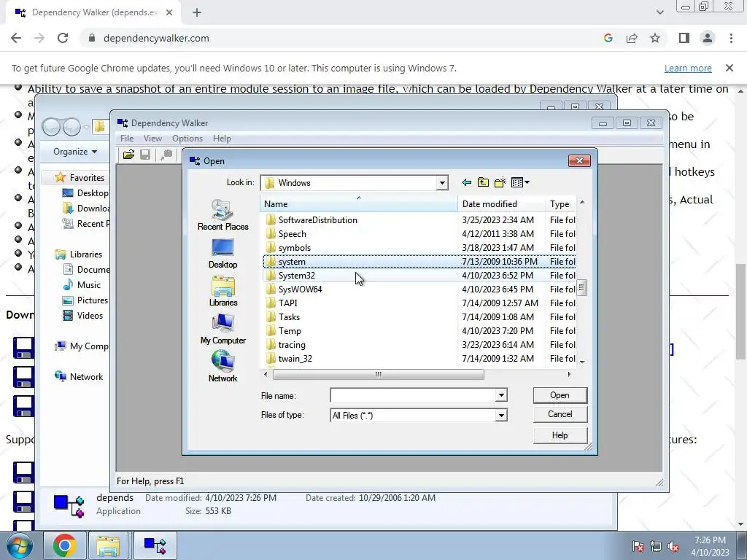Image resolution: width=747 pixels, height=560 pixels.
Task: Select Videos in Explorer navigation pane
Action: click(x=83, y=315)
